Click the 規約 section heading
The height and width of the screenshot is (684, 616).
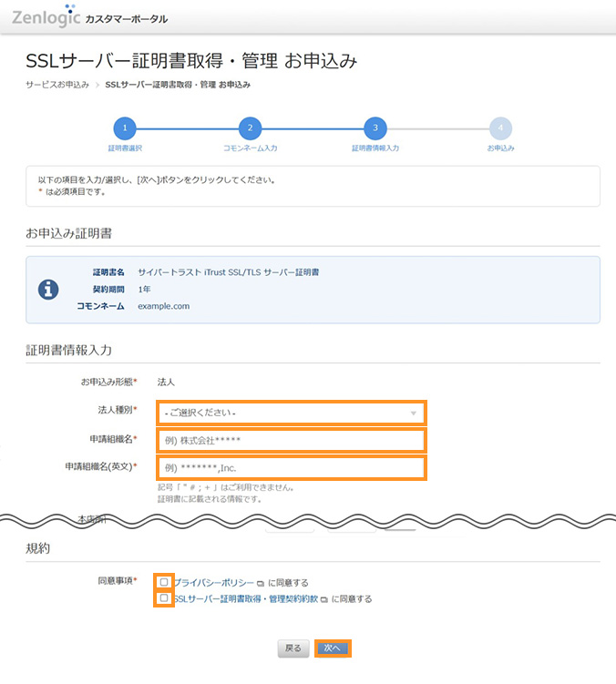click(x=38, y=548)
